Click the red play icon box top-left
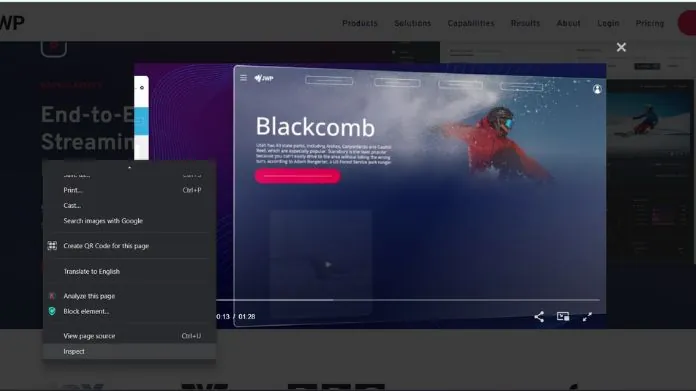Screen dimensions: 696x391 click(54, 48)
